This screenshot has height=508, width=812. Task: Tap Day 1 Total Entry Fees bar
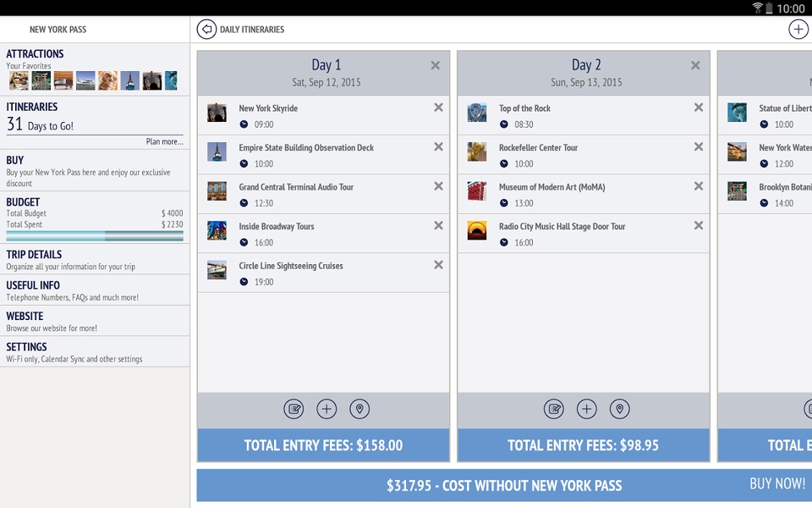(323, 445)
